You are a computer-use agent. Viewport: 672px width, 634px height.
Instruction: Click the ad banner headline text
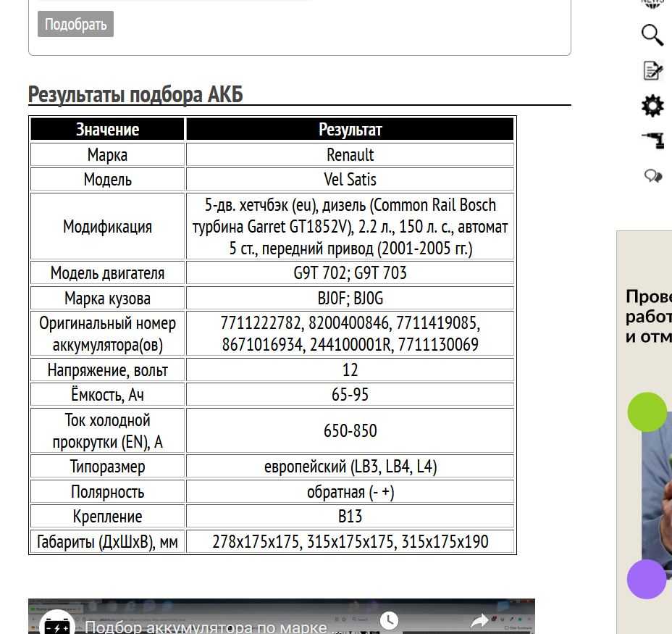(x=649, y=317)
